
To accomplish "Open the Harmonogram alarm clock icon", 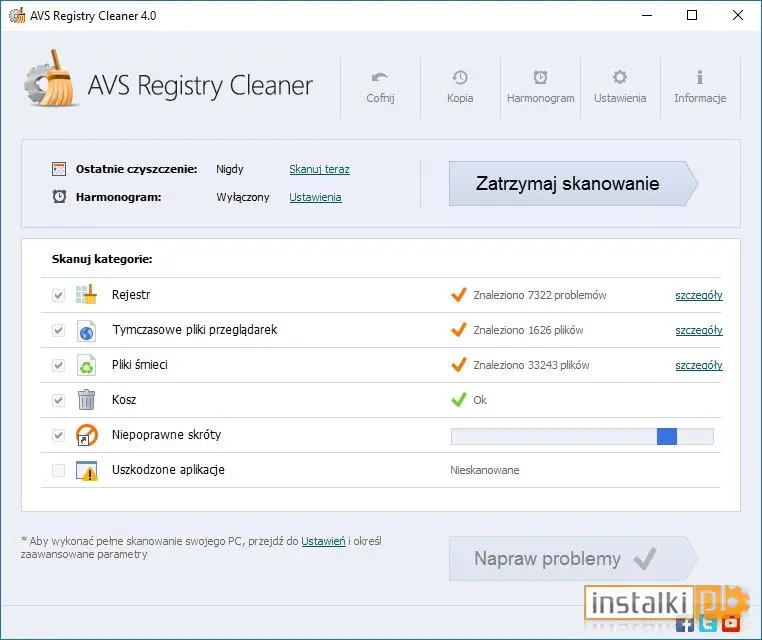I will click(540, 77).
